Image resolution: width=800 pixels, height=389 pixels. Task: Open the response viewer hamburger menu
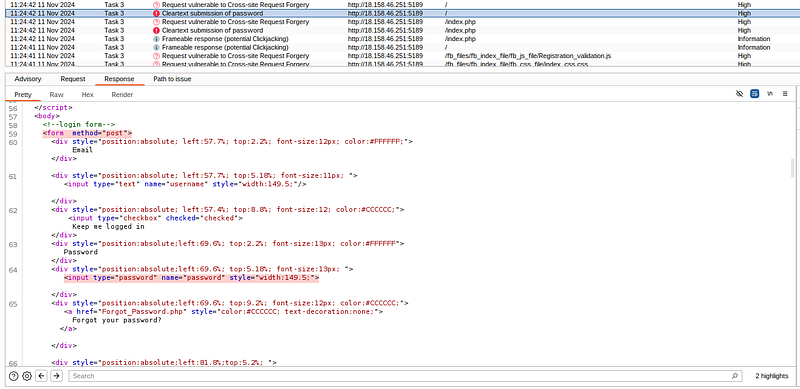[785, 94]
